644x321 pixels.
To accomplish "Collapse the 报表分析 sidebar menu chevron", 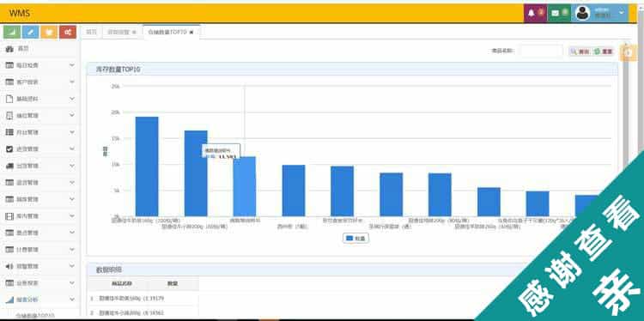I will [72, 300].
